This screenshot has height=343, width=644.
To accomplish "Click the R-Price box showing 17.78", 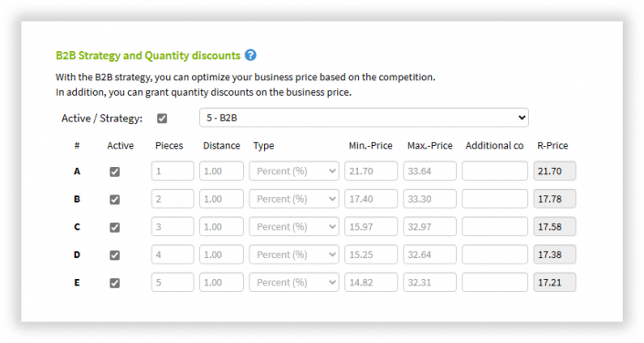I will click(554, 199).
